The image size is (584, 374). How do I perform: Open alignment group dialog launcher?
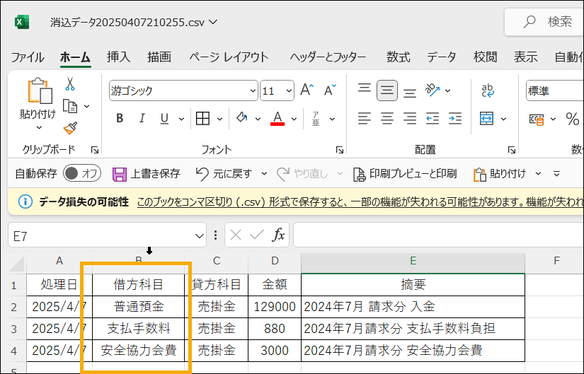511,150
